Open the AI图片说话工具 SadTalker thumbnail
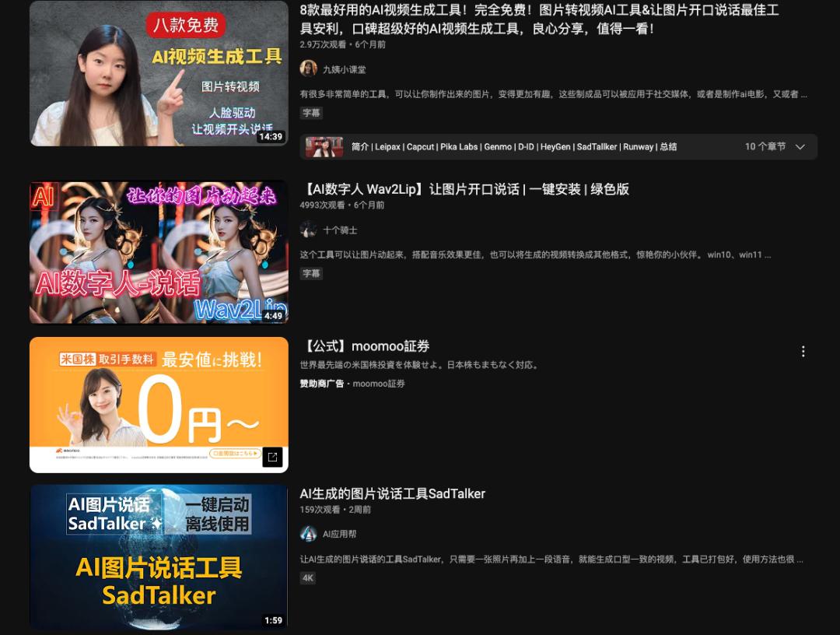 point(159,556)
